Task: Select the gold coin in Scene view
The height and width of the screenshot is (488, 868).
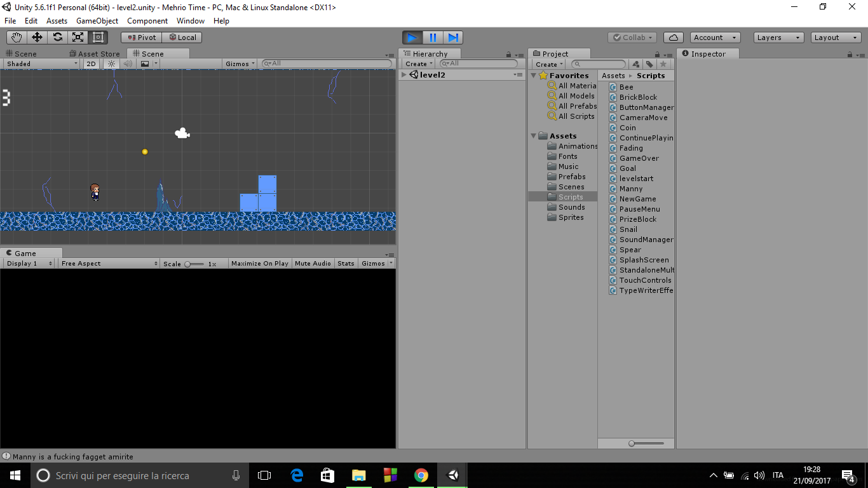Action: 145,152
